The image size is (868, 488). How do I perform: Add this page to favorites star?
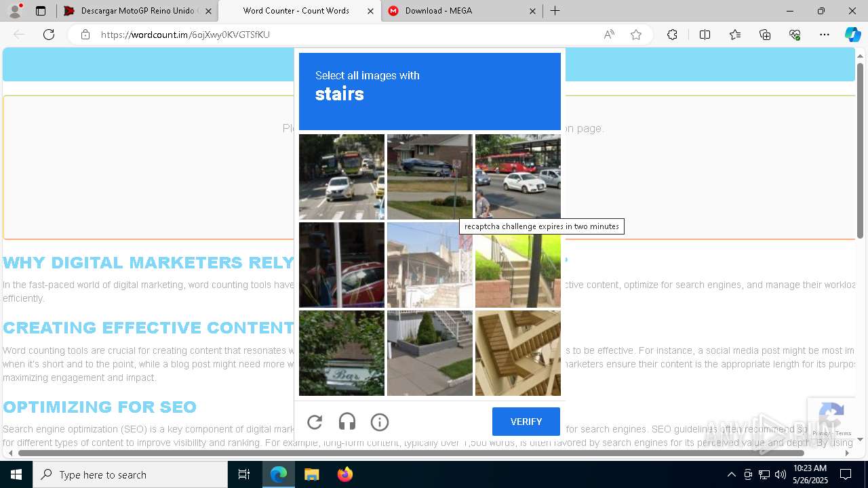pyautogui.click(x=636, y=35)
